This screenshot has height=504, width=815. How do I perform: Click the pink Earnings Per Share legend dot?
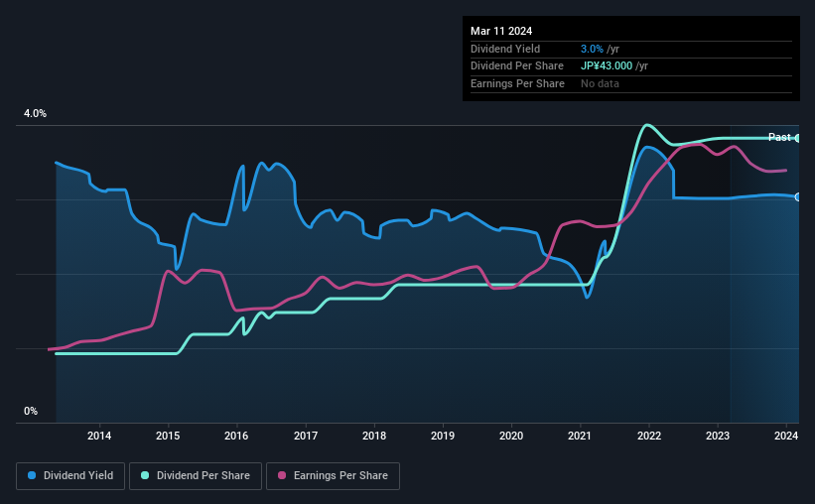pyautogui.click(x=282, y=475)
